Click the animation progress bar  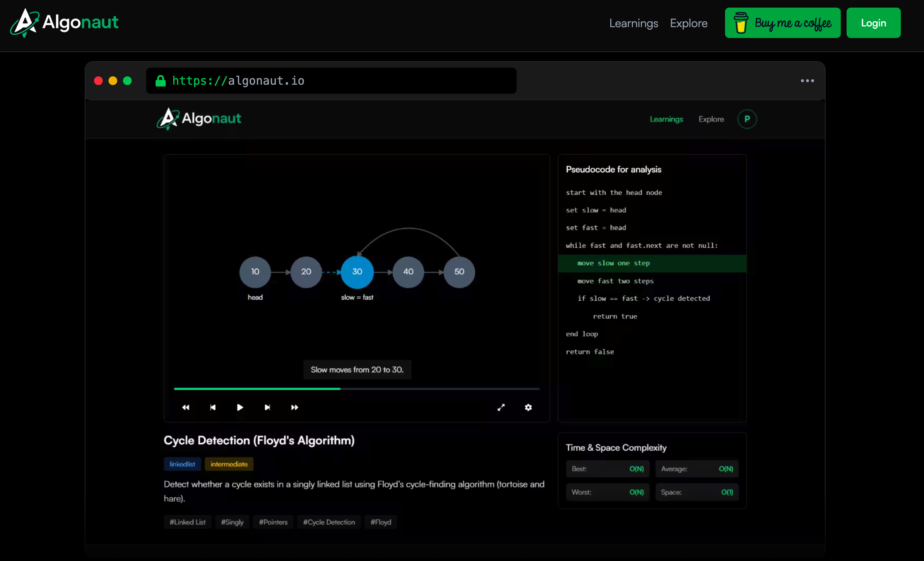click(x=356, y=389)
